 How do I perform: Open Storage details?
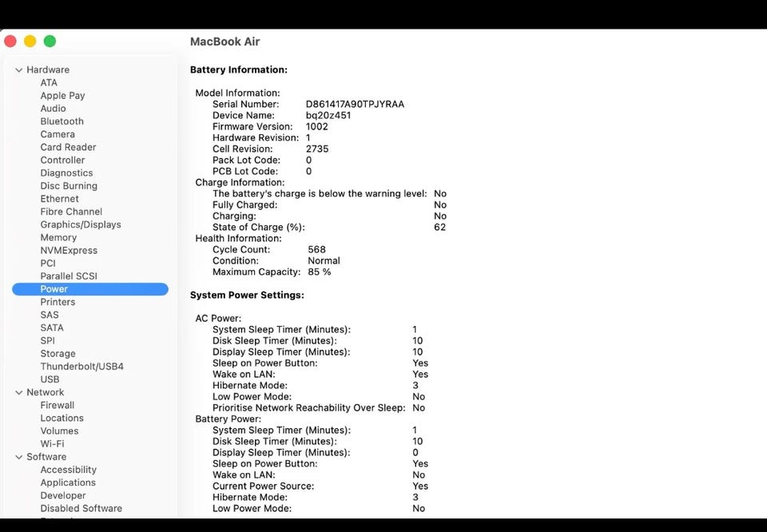(58, 354)
